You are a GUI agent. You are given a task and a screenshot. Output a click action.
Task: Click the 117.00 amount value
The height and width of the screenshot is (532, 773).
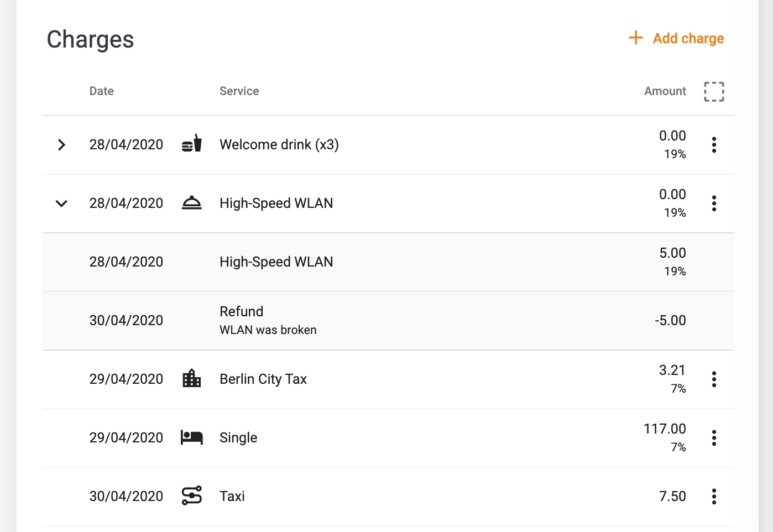click(x=665, y=429)
